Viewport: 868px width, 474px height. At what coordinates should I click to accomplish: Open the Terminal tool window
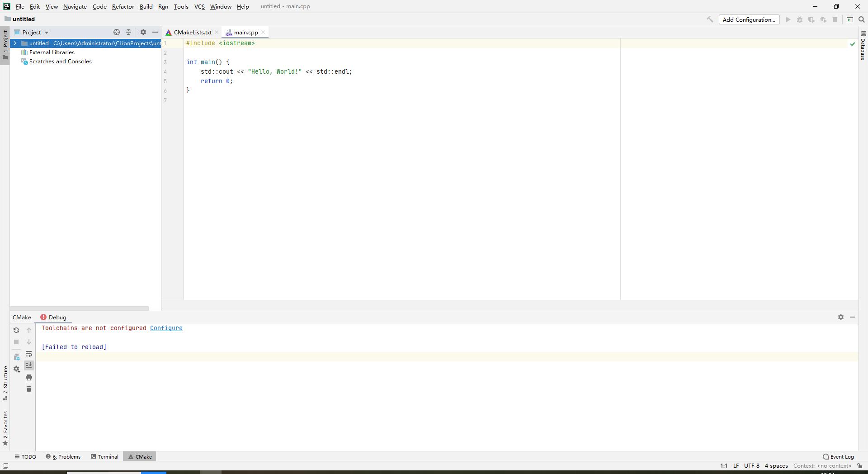[104, 457]
